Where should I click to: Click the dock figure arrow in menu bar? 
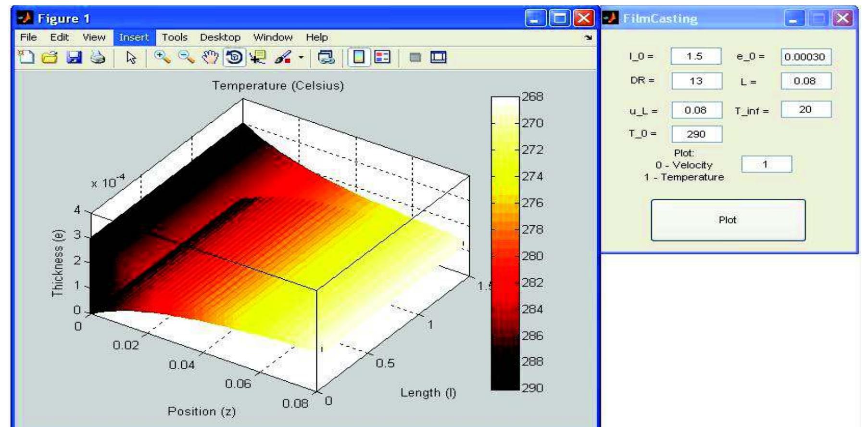(588, 38)
